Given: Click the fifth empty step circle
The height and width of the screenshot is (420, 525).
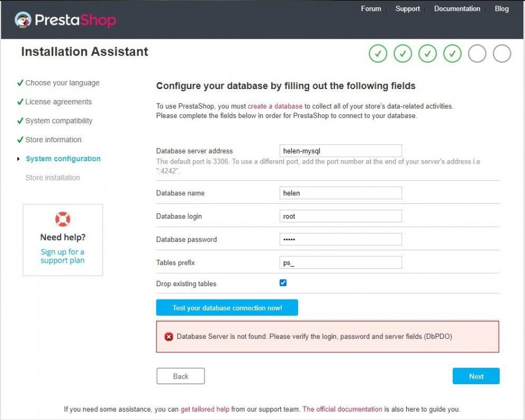Looking at the screenshot, I should tap(477, 54).
